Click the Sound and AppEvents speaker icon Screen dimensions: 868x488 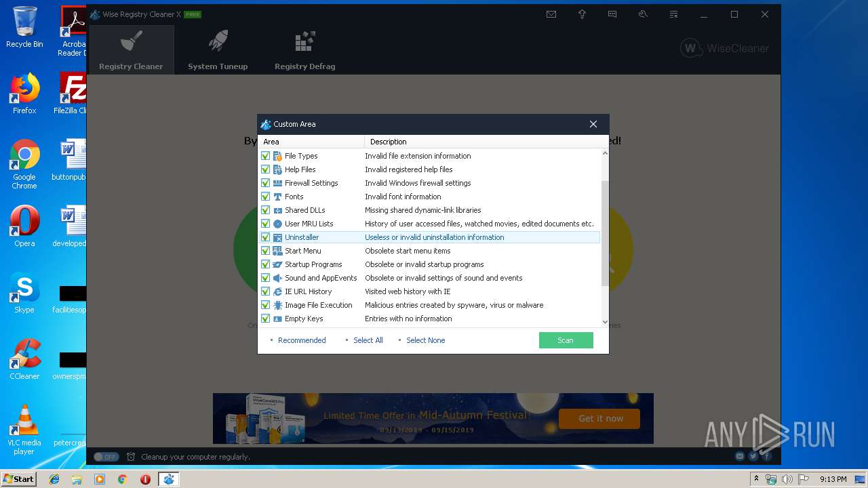[x=277, y=278]
